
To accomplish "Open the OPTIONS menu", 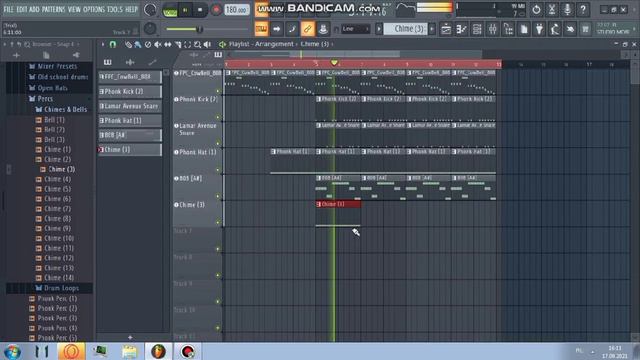I will point(94,9).
